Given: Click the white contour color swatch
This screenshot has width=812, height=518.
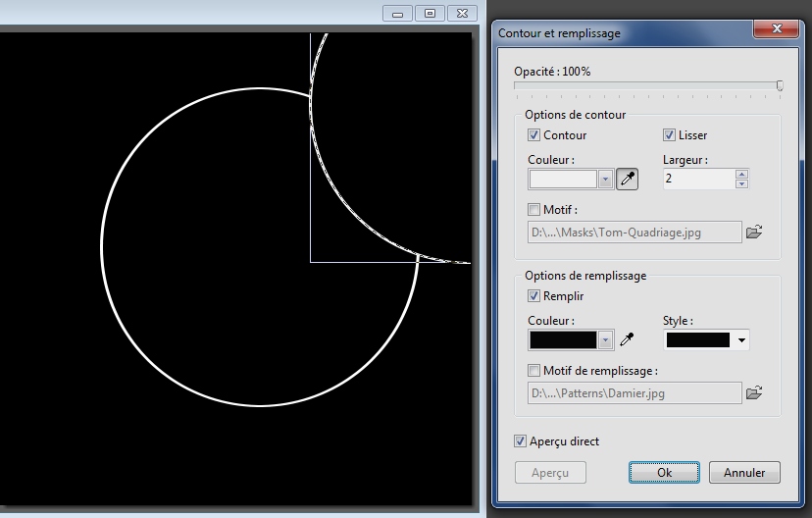Looking at the screenshot, I should tap(563, 180).
